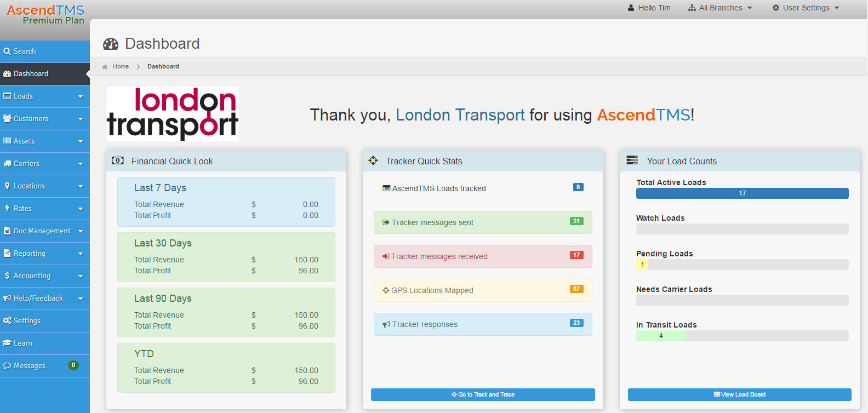Click the Settings gears icon in sidebar
Image resolution: width=868 pixels, height=413 pixels.
pos(7,320)
